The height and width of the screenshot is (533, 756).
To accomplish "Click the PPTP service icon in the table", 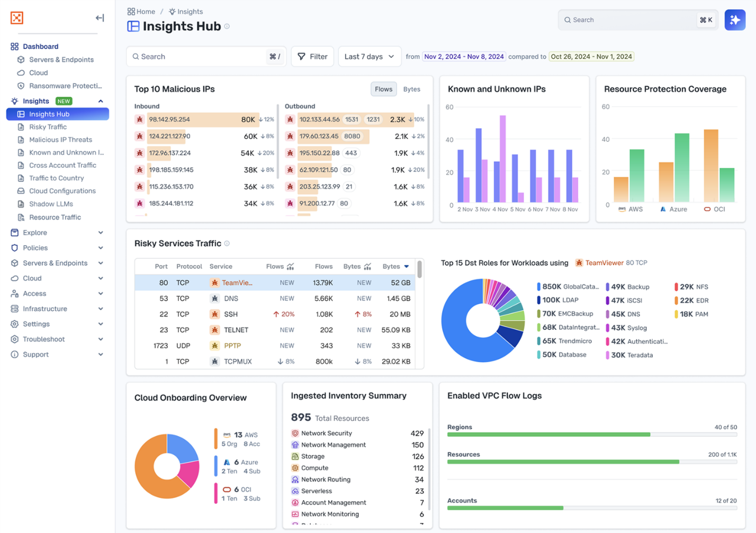I will coord(214,346).
